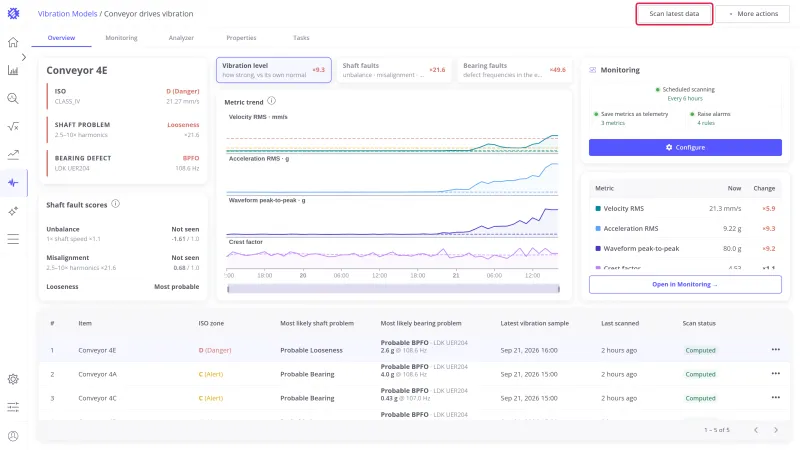Click Open in Monitoring button

pyautogui.click(x=685, y=284)
